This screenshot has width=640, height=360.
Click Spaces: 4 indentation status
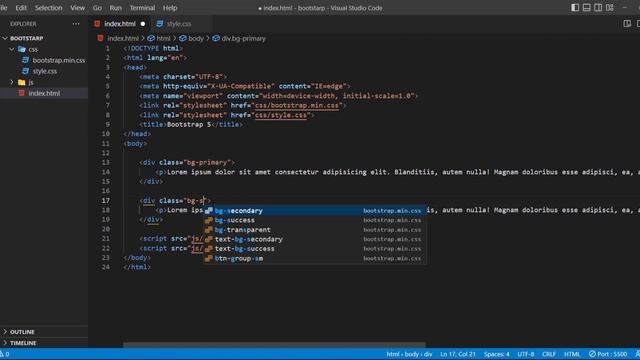[496, 354]
